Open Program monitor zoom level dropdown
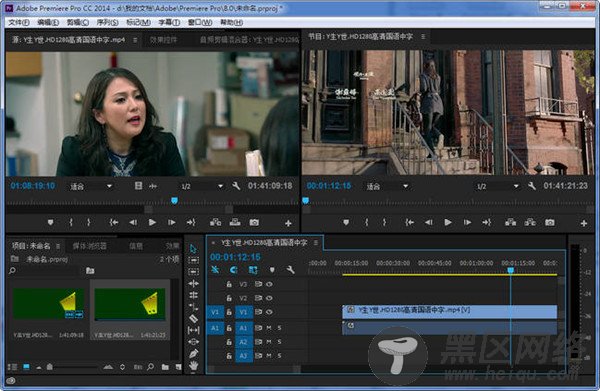Viewport: 600px width, 391px height. point(388,186)
